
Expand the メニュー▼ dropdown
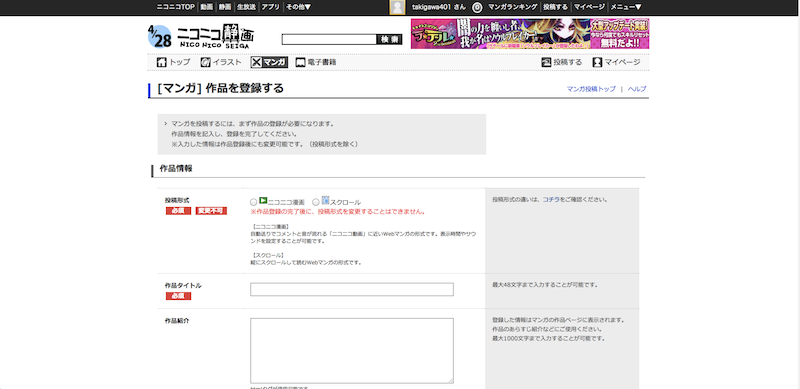626,7
